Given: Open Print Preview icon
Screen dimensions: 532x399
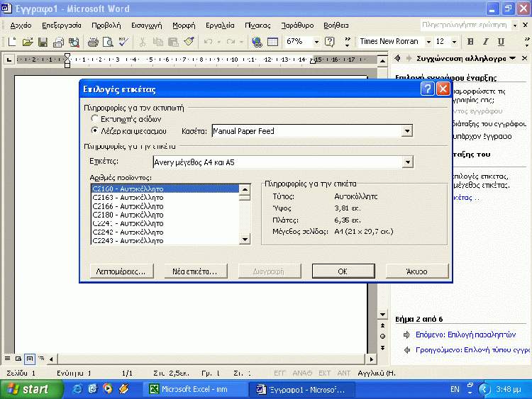Looking at the screenshot, I should (108, 42).
